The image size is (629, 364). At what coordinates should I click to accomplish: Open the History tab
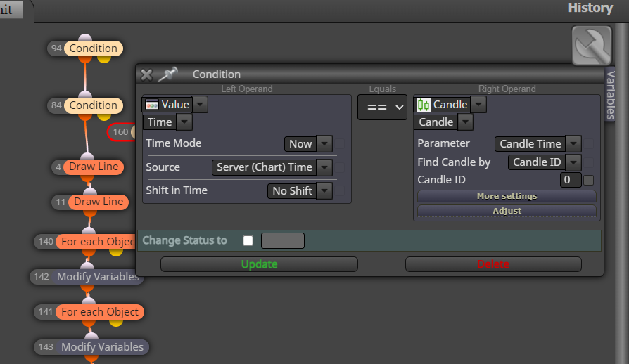tap(590, 8)
